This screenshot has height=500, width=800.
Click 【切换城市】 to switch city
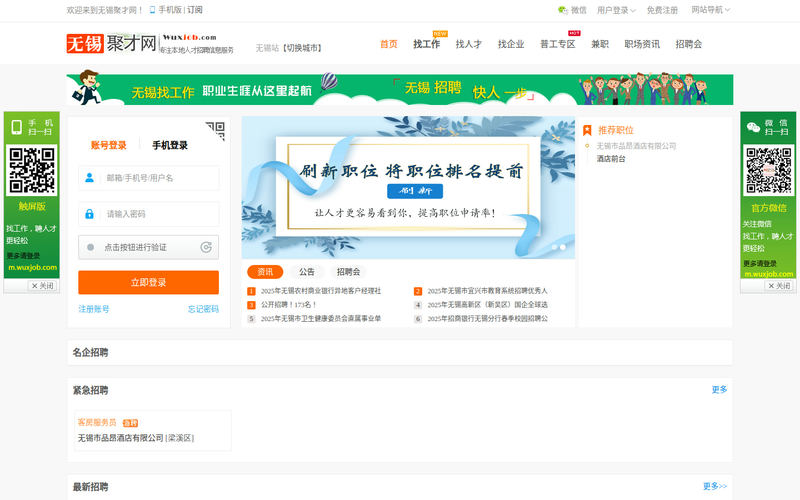click(x=303, y=48)
